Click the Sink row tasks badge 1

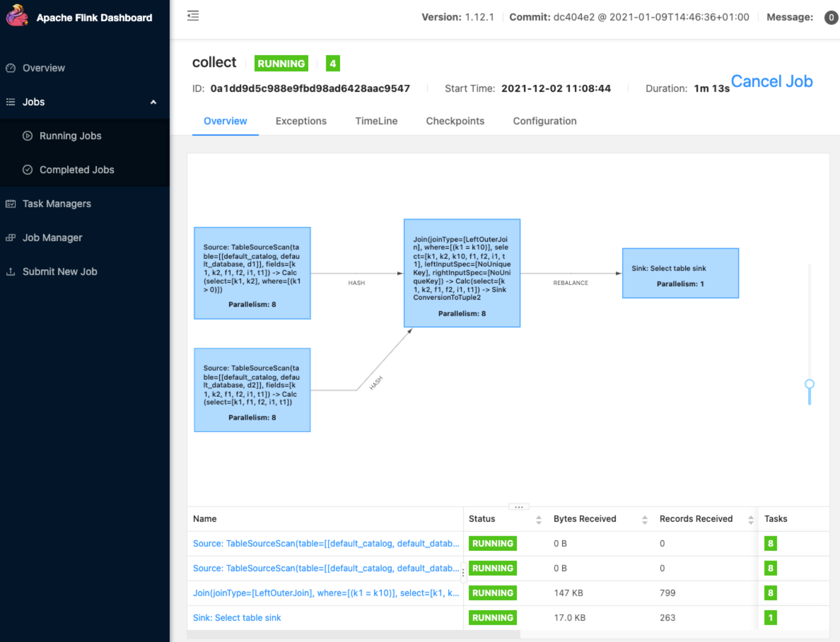tap(770, 618)
